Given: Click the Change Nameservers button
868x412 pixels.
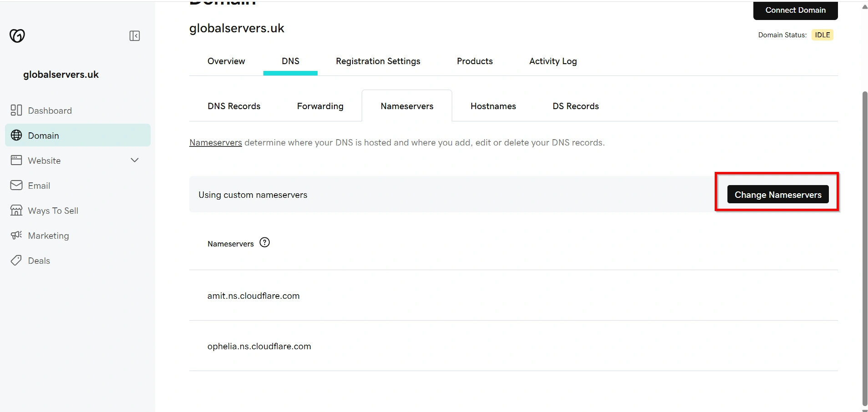Looking at the screenshot, I should tap(778, 194).
